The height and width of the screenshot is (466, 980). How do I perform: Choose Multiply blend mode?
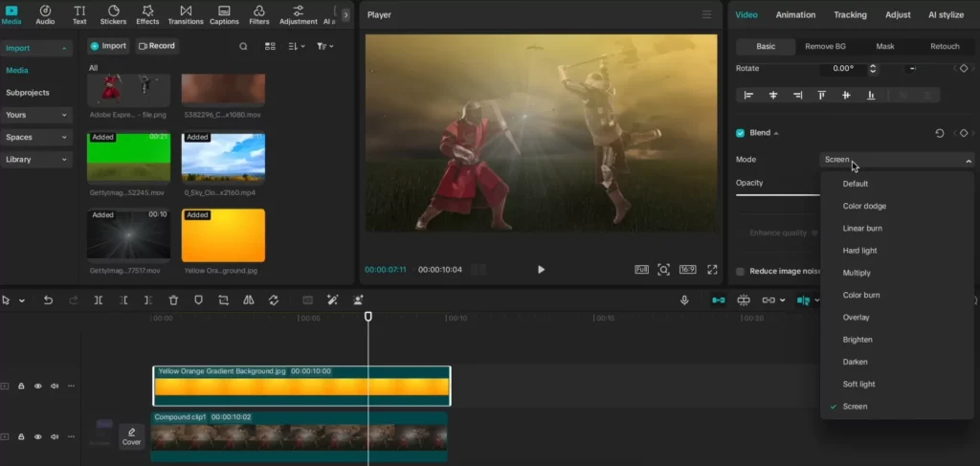(x=857, y=273)
